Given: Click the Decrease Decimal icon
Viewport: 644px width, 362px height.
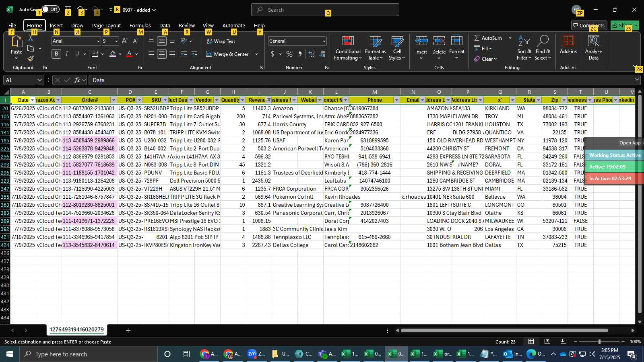Looking at the screenshot, I should (322, 54).
